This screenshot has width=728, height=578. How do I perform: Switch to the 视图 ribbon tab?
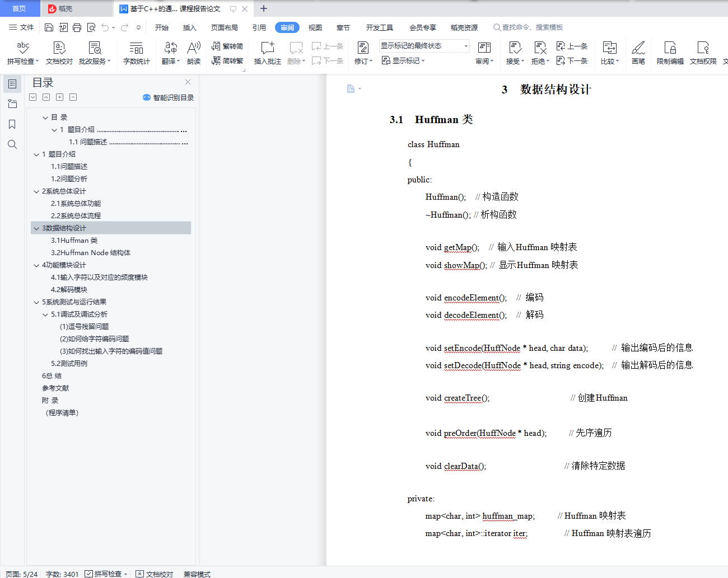tap(315, 27)
